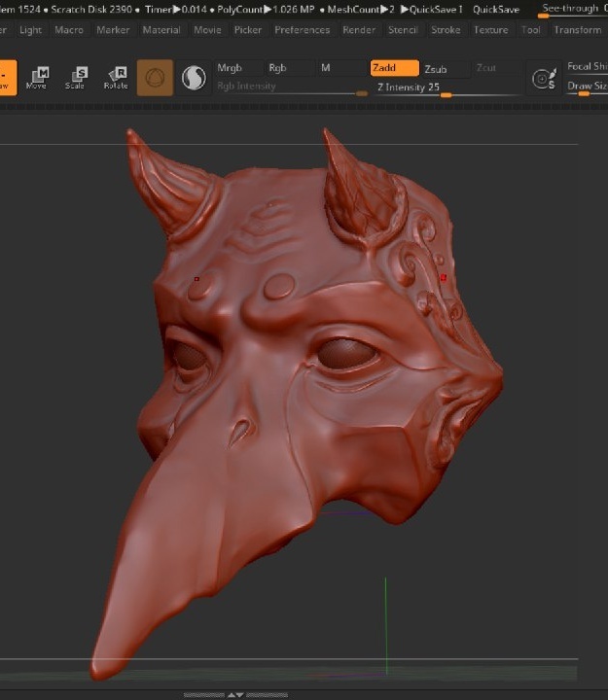608x700 pixels.
Task: Select the Rotate transform tool
Action: [x=116, y=78]
